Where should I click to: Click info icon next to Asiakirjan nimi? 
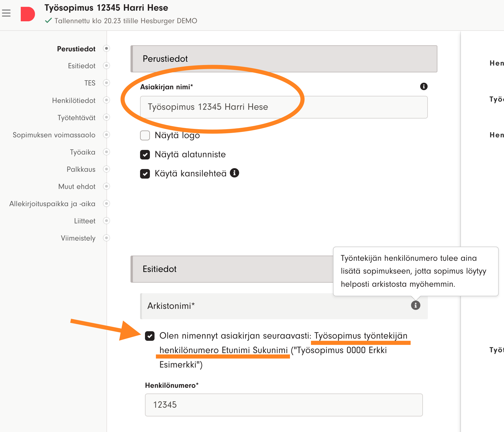tap(423, 87)
